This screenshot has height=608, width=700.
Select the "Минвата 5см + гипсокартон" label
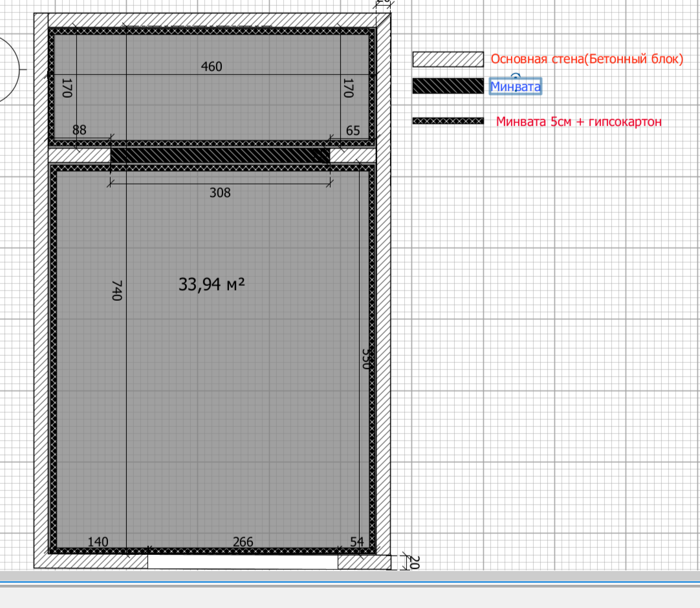(x=579, y=122)
